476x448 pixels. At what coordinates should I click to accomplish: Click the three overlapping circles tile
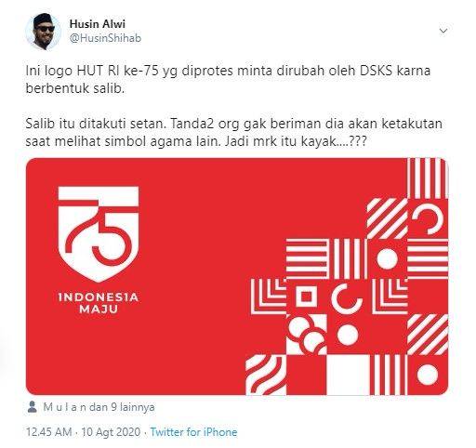307,335
